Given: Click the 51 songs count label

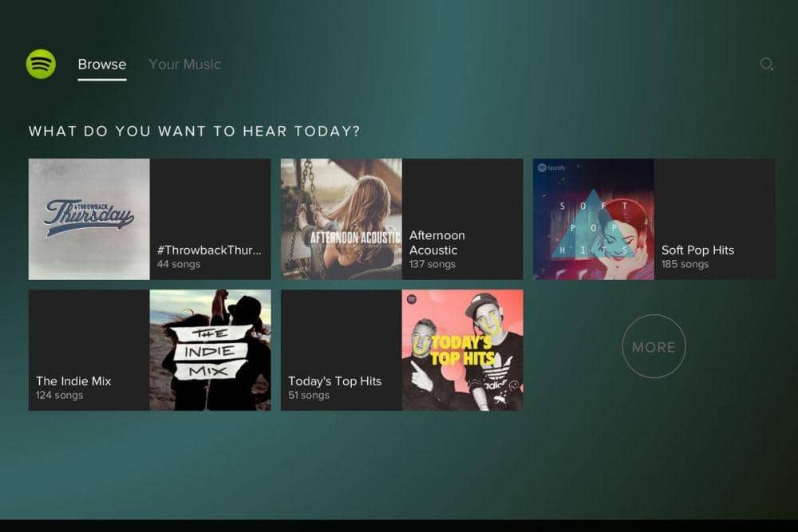Looking at the screenshot, I should (x=308, y=395).
